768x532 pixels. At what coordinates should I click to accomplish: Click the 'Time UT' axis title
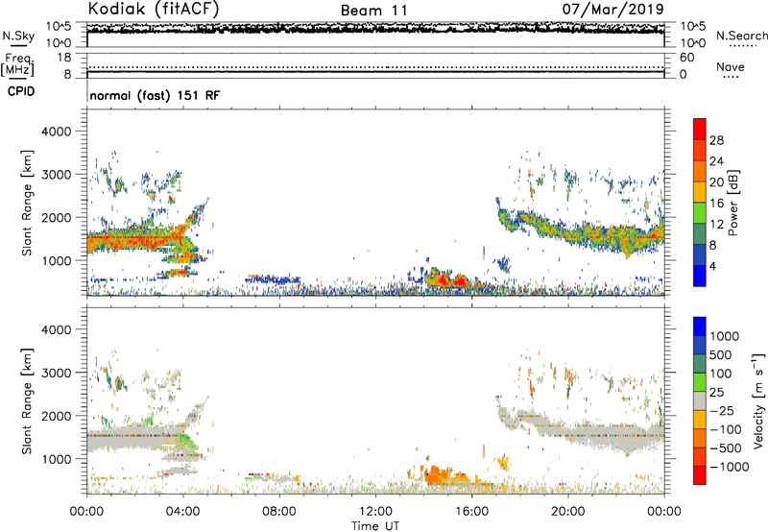375,526
